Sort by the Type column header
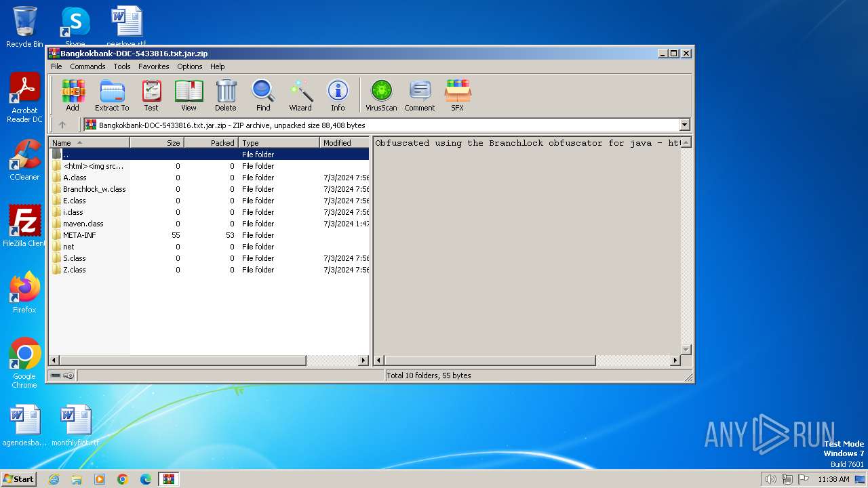Viewport: 868px width, 488px height. 279,142
